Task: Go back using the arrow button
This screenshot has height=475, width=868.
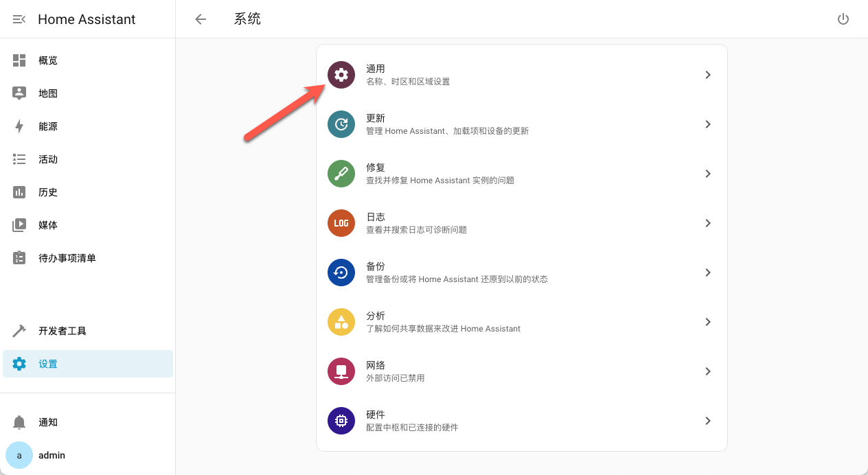Action: click(200, 19)
